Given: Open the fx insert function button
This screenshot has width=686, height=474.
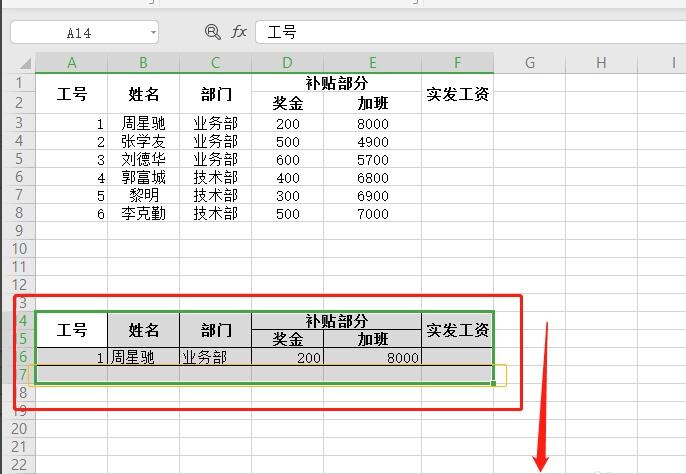Looking at the screenshot, I should [239, 32].
